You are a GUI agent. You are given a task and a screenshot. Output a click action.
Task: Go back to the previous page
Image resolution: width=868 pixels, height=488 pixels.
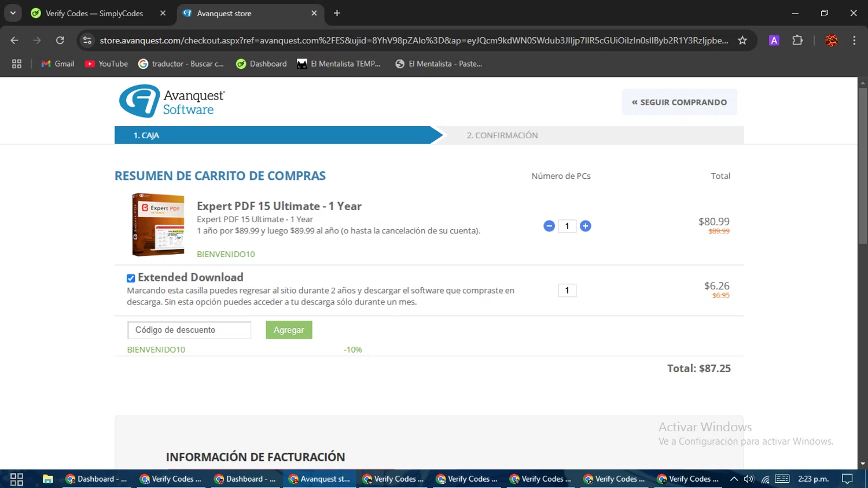14,41
